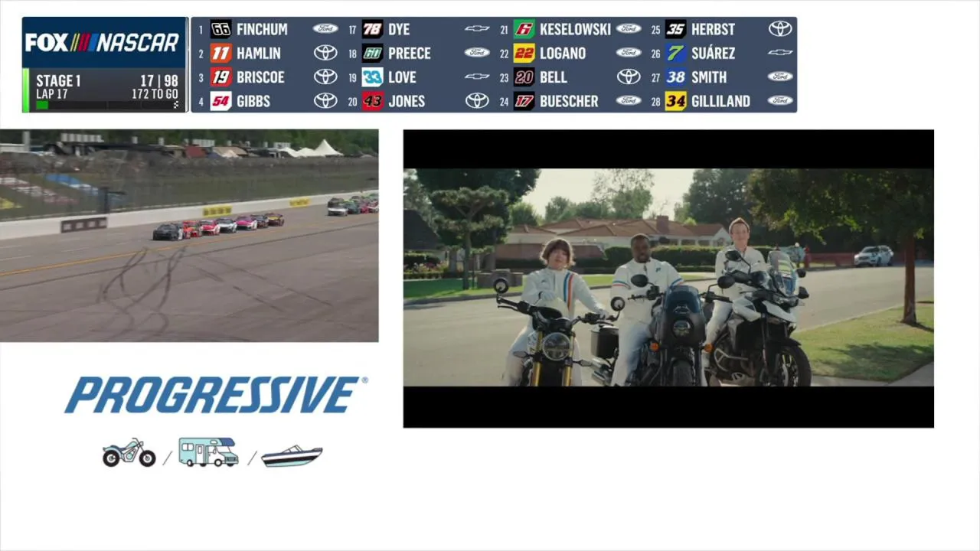This screenshot has width=980, height=551.
Task: Click the live race track video
Action: point(189,236)
